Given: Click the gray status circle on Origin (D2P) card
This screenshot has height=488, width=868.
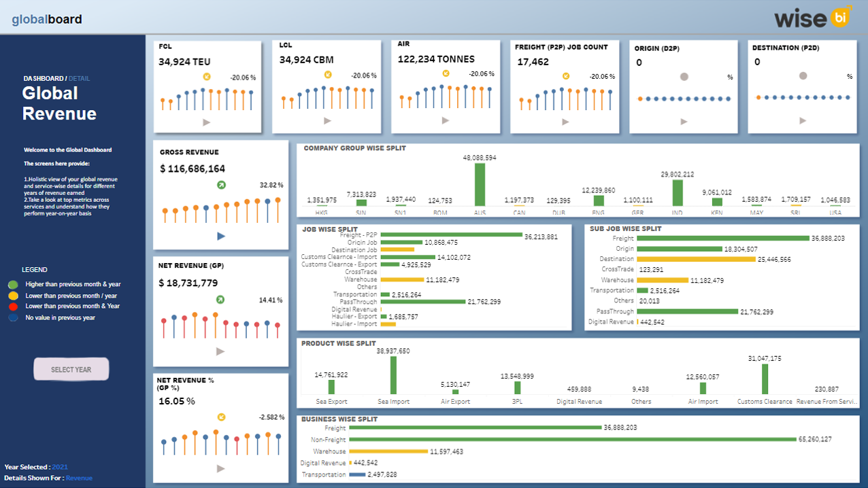Looking at the screenshot, I should [683, 77].
